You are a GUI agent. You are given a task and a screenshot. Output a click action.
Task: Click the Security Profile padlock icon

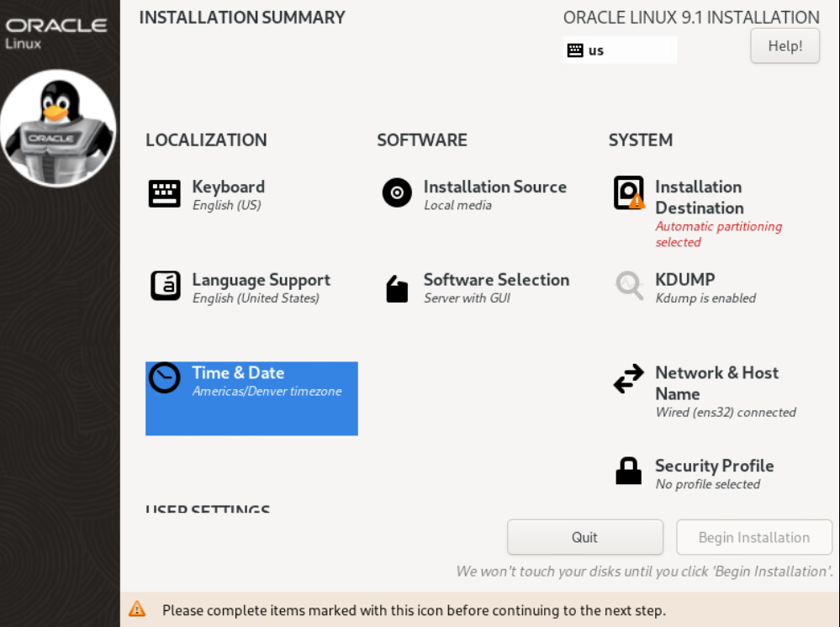click(x=629, y=472)
